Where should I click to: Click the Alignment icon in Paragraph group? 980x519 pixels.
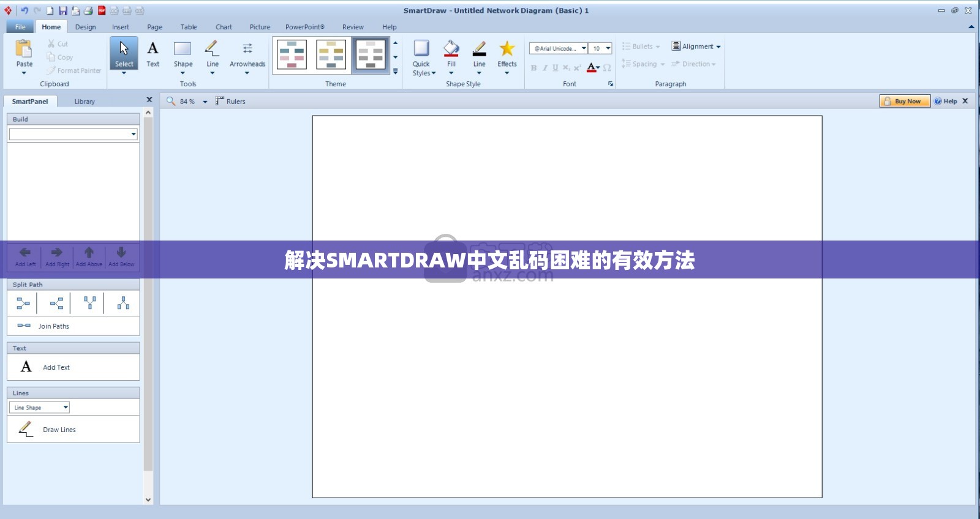coord(676,47)
